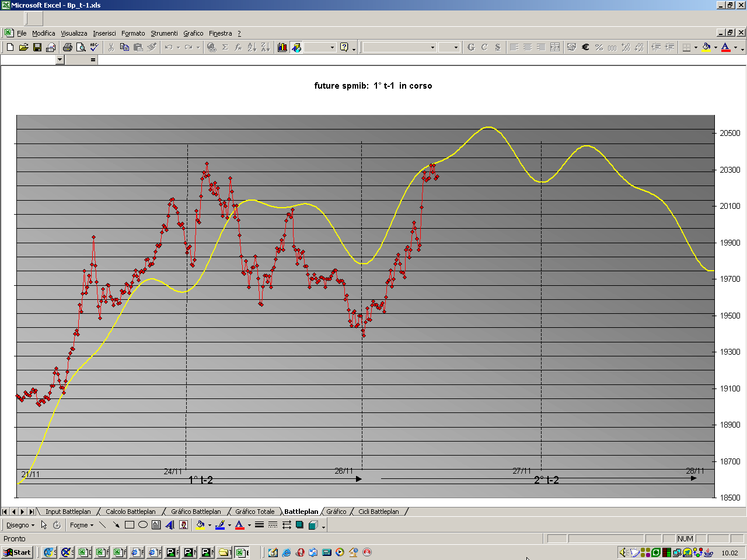
Task: Create a new workbook with toolbar icon
Action: point(10,47)
